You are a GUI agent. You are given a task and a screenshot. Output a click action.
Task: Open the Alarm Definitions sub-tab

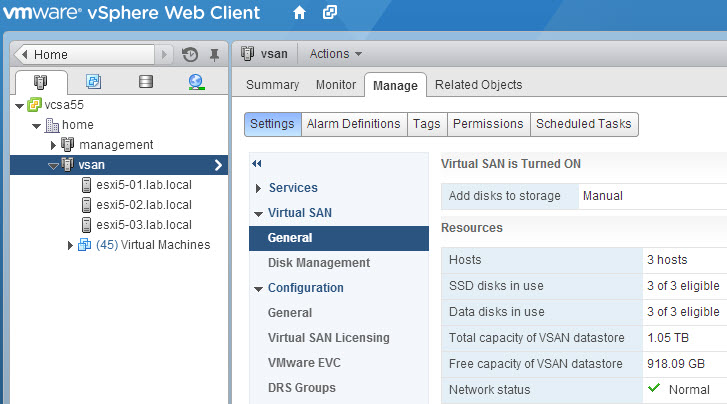[x=354, y=124]
